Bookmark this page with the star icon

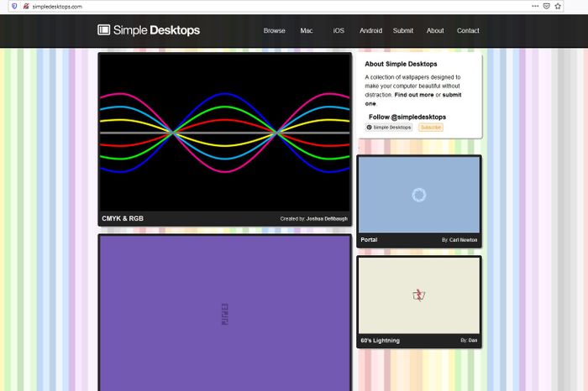tap(558, 6)
